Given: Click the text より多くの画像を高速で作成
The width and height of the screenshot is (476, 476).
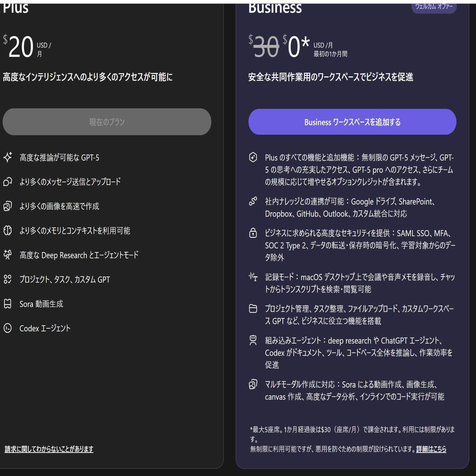Looking at the screenshot, I should coord(59,206).
